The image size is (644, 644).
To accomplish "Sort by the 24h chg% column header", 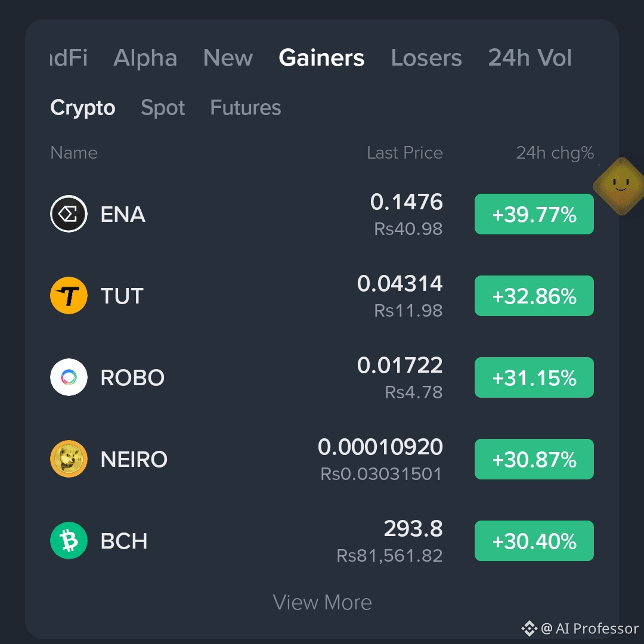I will tap(555, 153).
